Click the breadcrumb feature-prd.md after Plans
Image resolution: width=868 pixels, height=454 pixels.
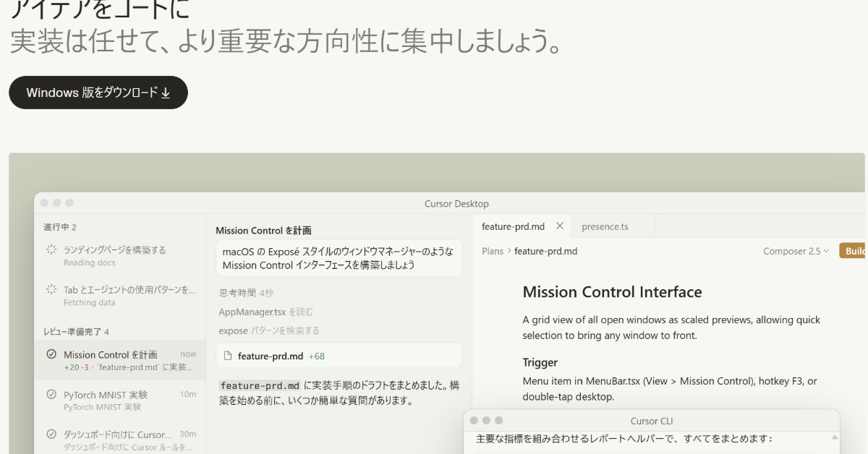[x=546, y=252]
